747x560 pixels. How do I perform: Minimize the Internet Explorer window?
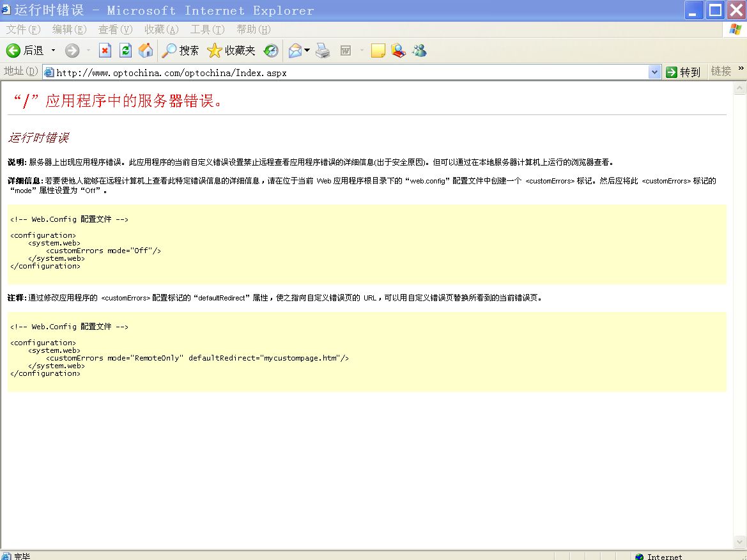point(694,10)
